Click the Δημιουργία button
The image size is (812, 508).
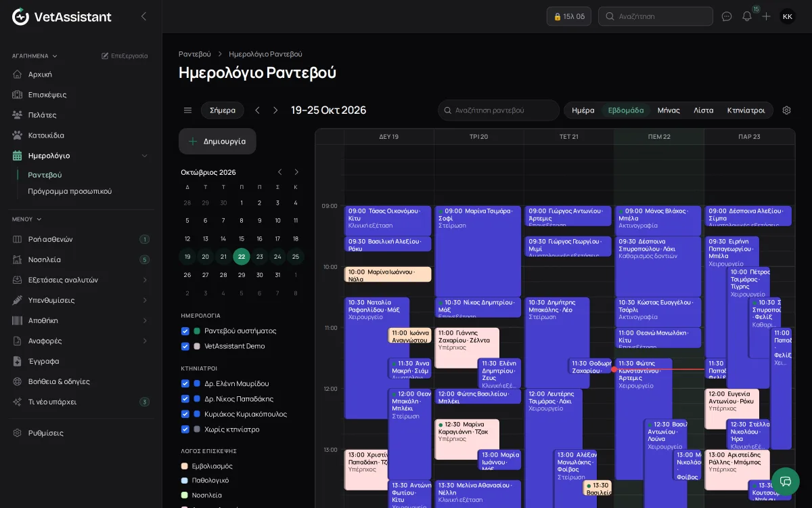pos(217,142)
